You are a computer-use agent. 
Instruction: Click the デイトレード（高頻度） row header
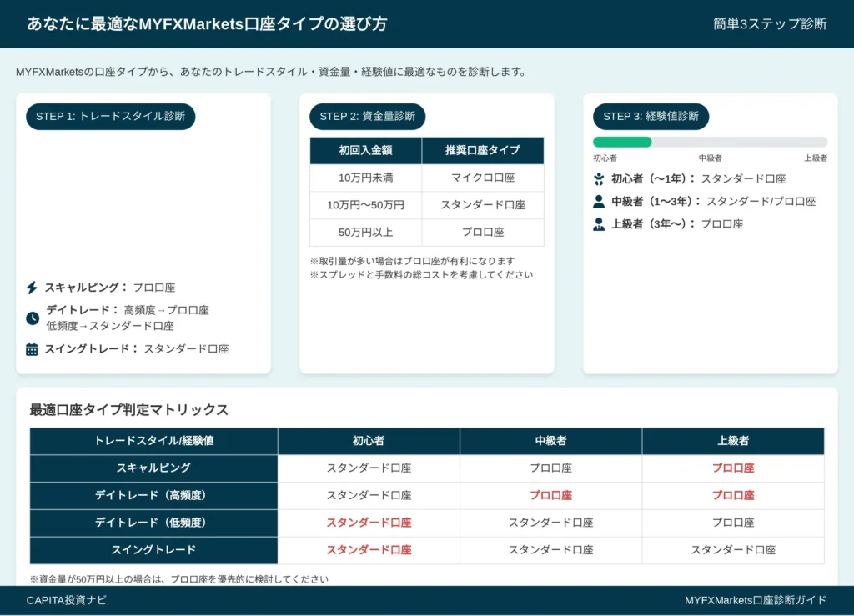coord(153,496)
